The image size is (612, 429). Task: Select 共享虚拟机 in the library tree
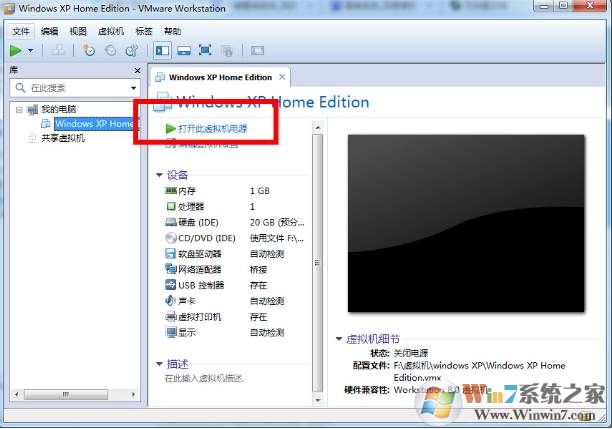point(62,138)
